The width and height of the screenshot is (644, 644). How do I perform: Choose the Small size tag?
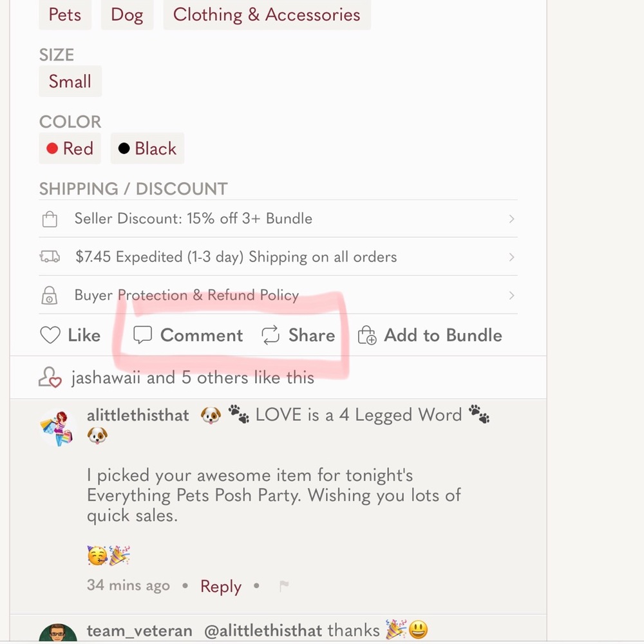pyautogui.click(x=70, y=81)
